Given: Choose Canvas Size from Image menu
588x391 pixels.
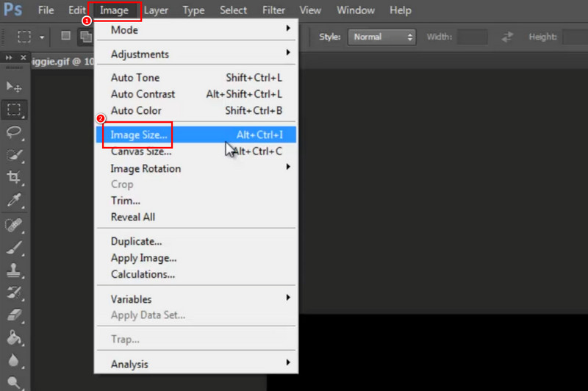Looking at the screenshot, I should coord(141,151).
